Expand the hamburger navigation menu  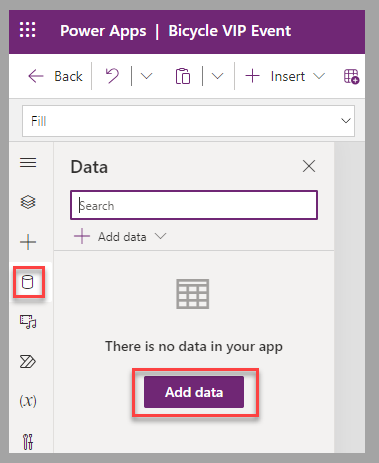click(28, 163)
